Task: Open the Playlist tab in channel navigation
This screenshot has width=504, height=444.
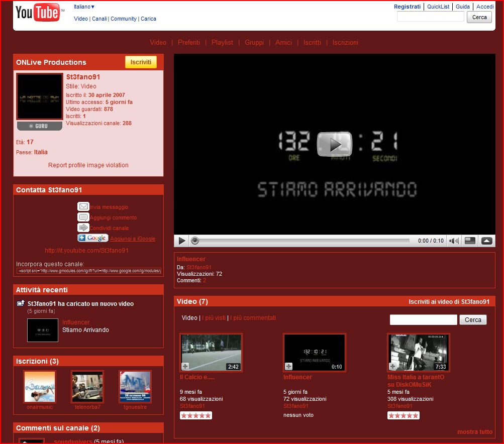Action: 222,43
